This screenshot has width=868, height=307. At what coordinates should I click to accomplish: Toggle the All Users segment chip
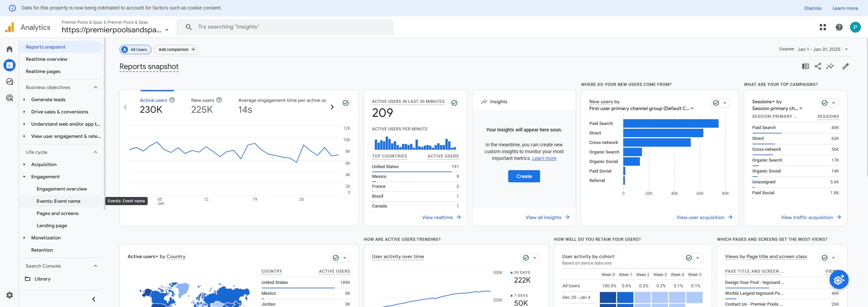(x=135, y=50)
